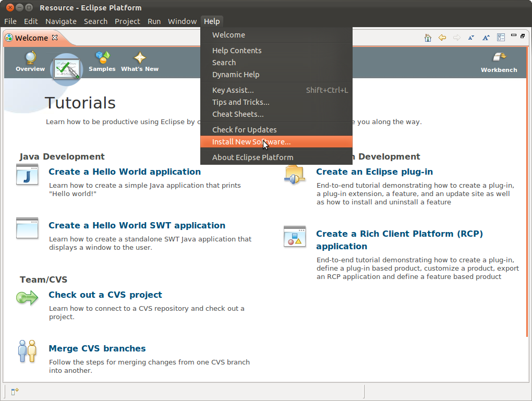Select Check for Updates

point(276,130)
